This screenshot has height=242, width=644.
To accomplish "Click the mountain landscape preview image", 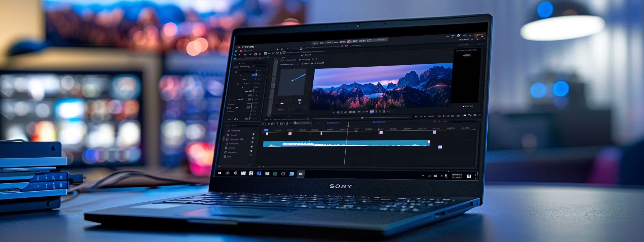I will point(382,86).
